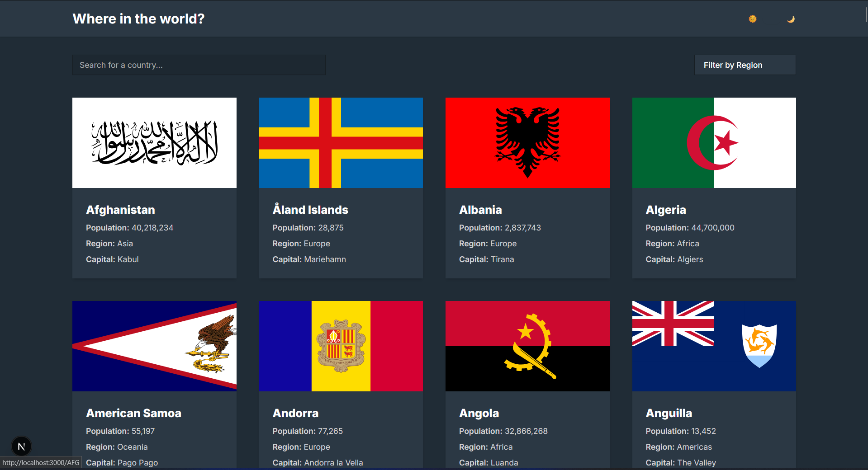
Task: Click the American Samoa flag image
Action: click(154, 346)
